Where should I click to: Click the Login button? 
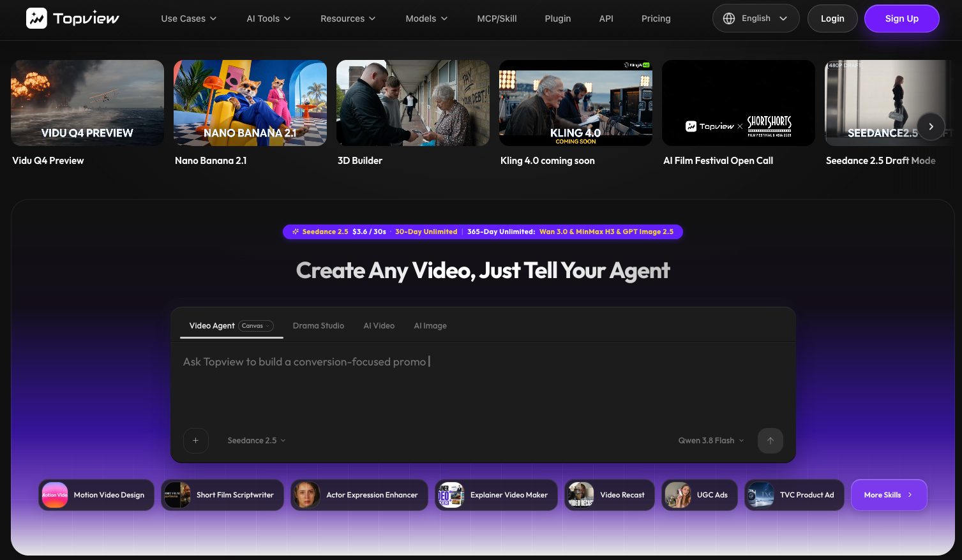(x=832, y=18)
